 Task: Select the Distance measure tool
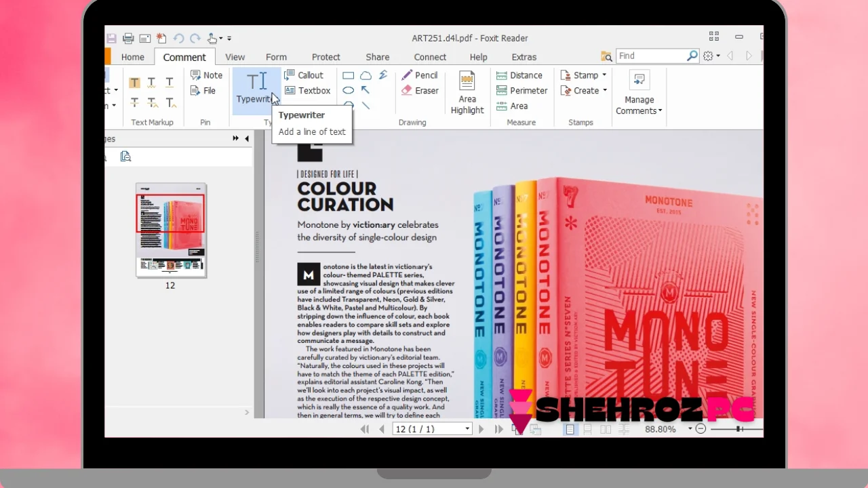click(x=519, y=75)
